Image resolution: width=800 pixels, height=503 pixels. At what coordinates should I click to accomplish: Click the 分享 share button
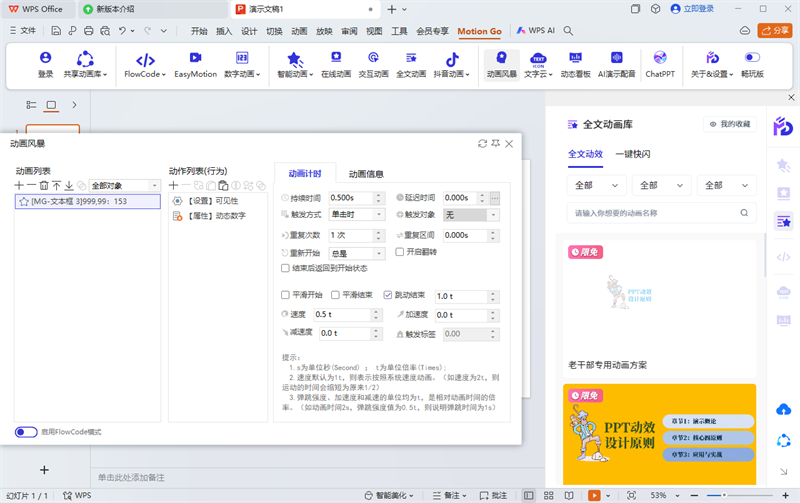coord(774,31)
